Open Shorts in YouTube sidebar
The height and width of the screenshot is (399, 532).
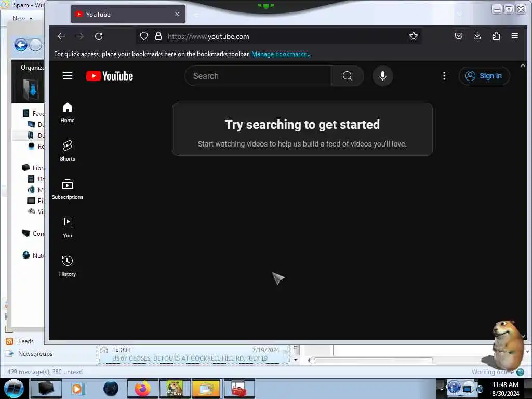68,151
